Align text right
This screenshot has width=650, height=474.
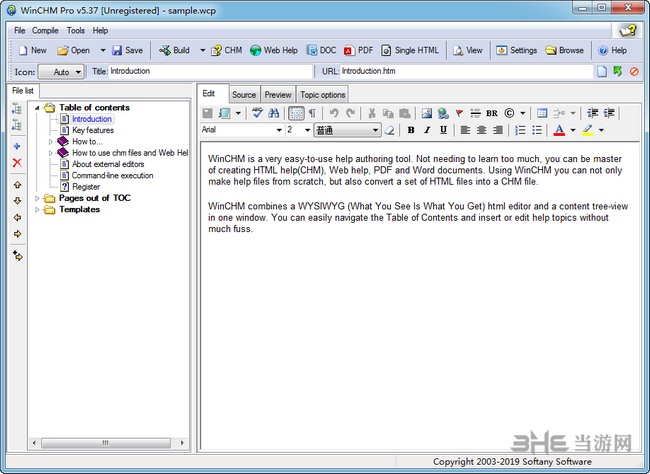[498, 130]
